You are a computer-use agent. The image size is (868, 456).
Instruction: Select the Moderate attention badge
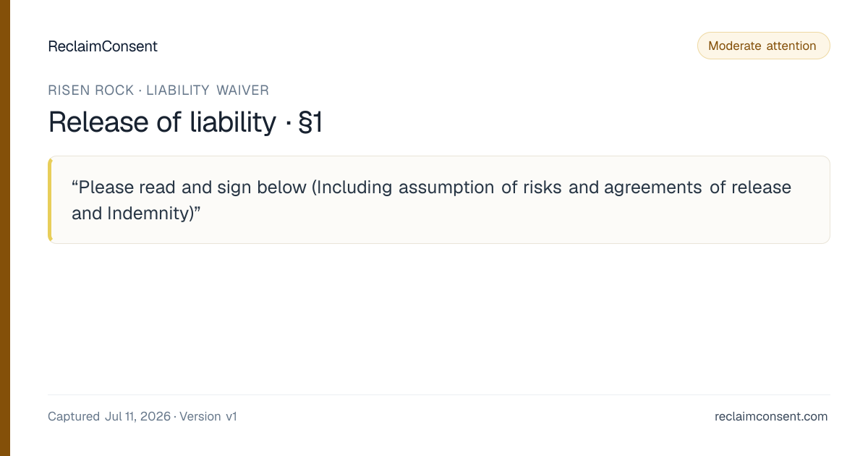[763, 46]
